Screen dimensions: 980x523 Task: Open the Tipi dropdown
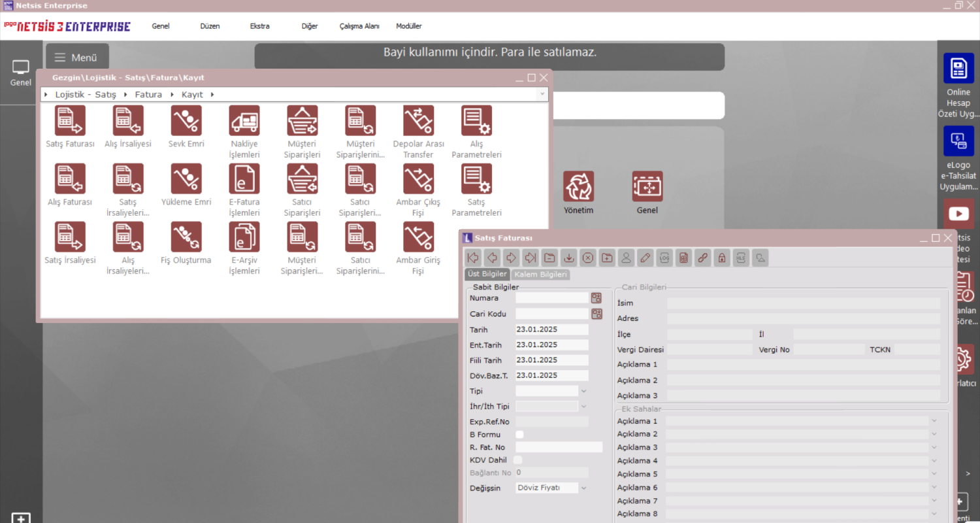tap(583, 391)
